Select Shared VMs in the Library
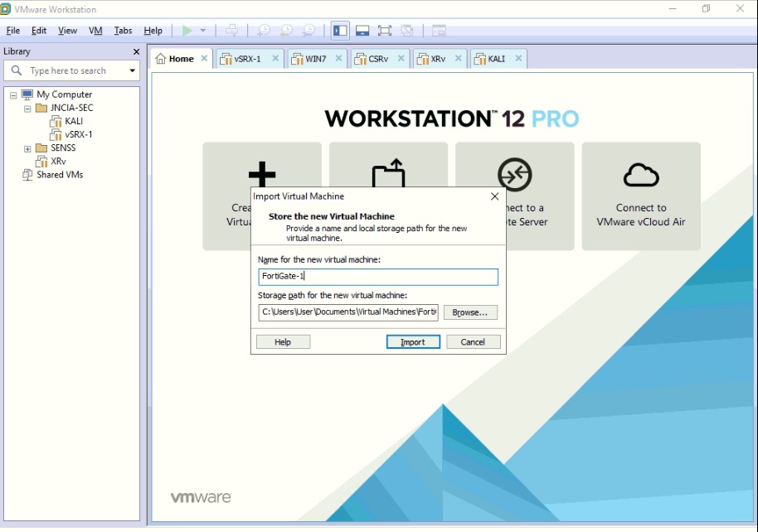This screenshot has width=758, height=532. click(60, 175)
